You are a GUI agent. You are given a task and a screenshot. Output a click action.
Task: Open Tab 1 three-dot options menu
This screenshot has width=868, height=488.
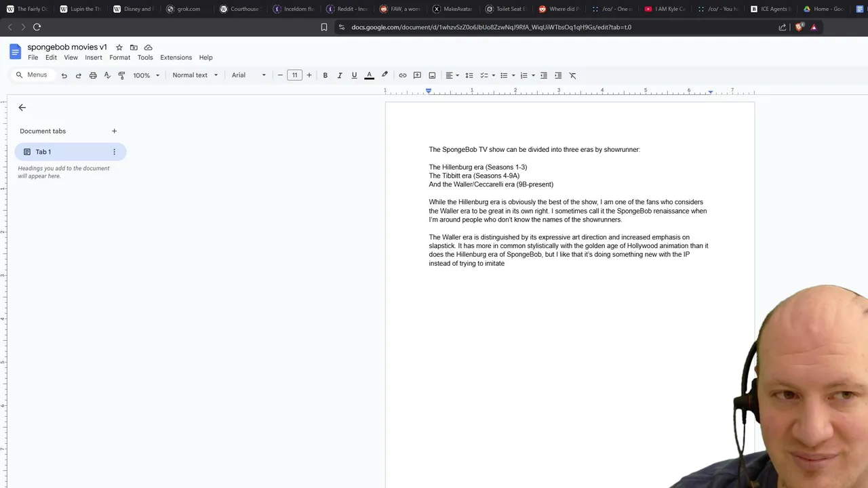point(114,152)
